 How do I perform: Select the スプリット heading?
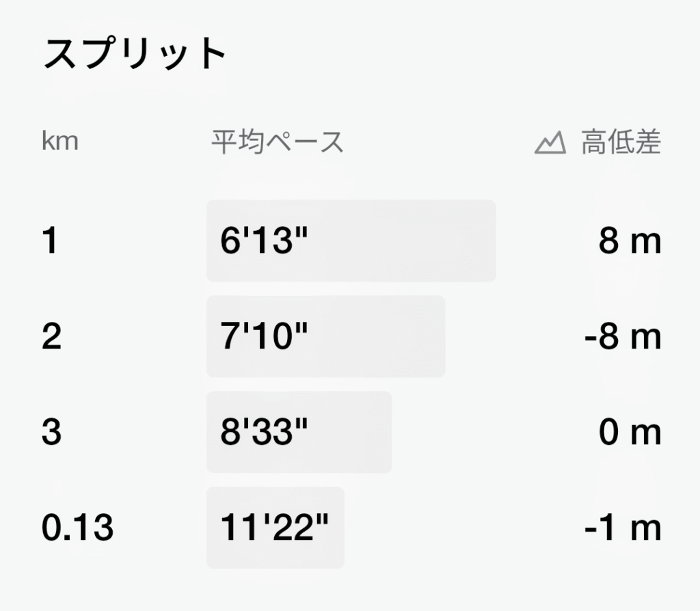(x=135, y=53)
